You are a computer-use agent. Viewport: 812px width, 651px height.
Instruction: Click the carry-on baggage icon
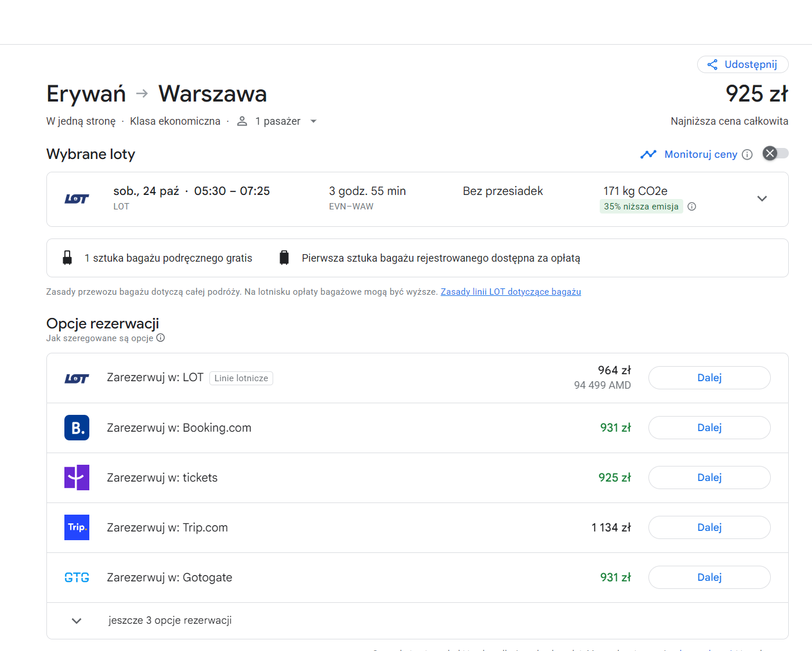point(67,258)
